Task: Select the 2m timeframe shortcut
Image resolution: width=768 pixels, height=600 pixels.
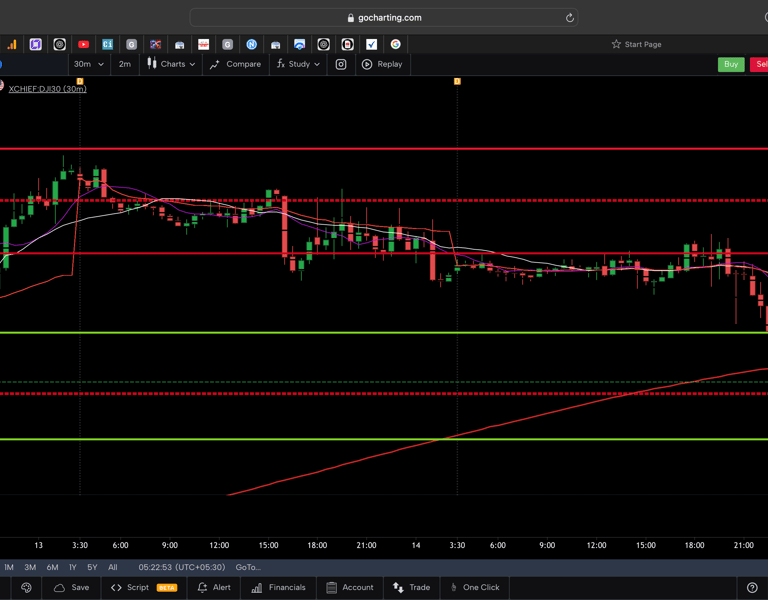Action: pyautogui.click(x=124, y=64)
